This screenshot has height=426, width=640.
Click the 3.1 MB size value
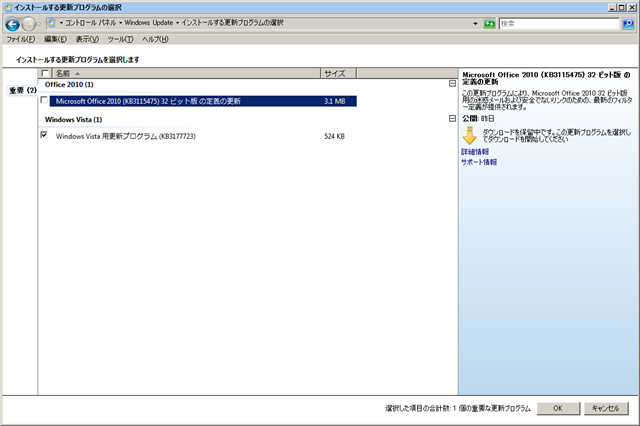335,101
